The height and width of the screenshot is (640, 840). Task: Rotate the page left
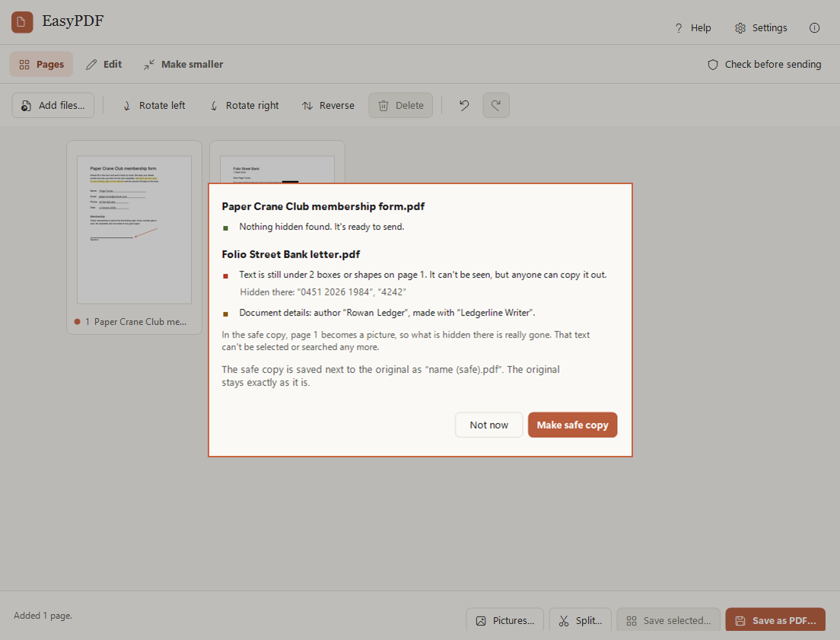(154, 106)
